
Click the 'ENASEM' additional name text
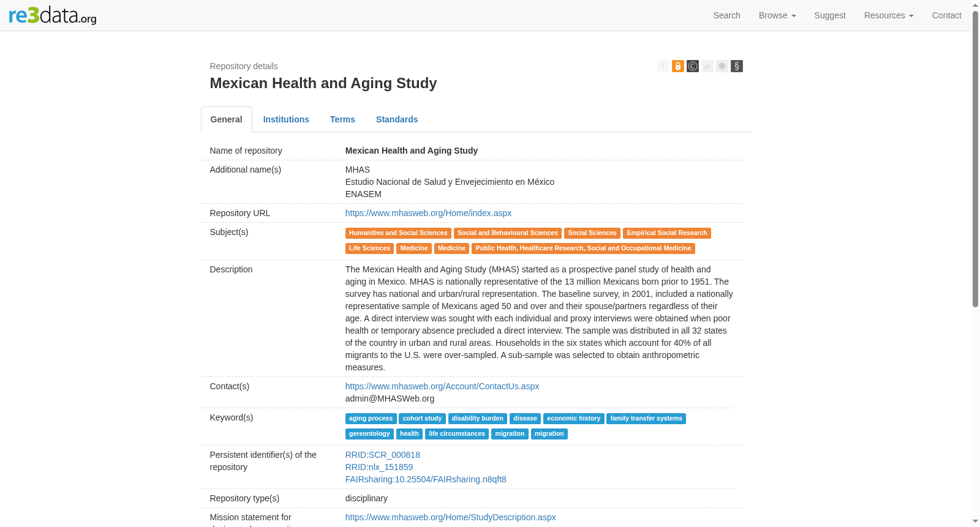(x=363, y=194)
